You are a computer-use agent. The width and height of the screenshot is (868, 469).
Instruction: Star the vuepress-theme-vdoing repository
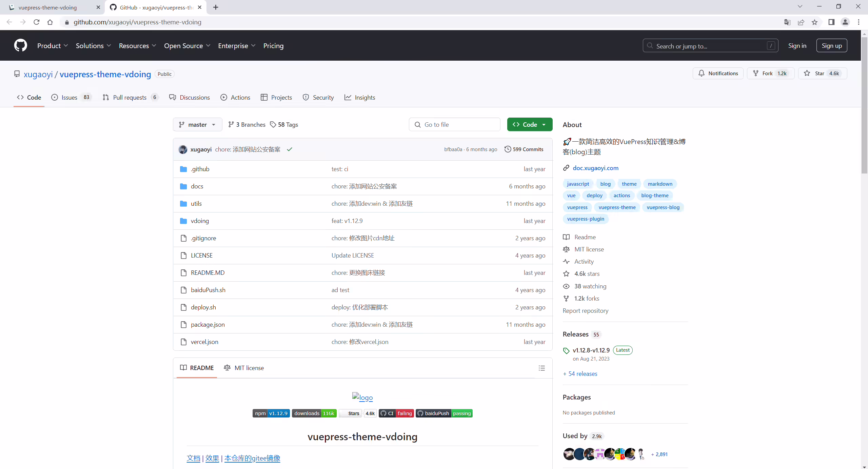pos(822,74)
